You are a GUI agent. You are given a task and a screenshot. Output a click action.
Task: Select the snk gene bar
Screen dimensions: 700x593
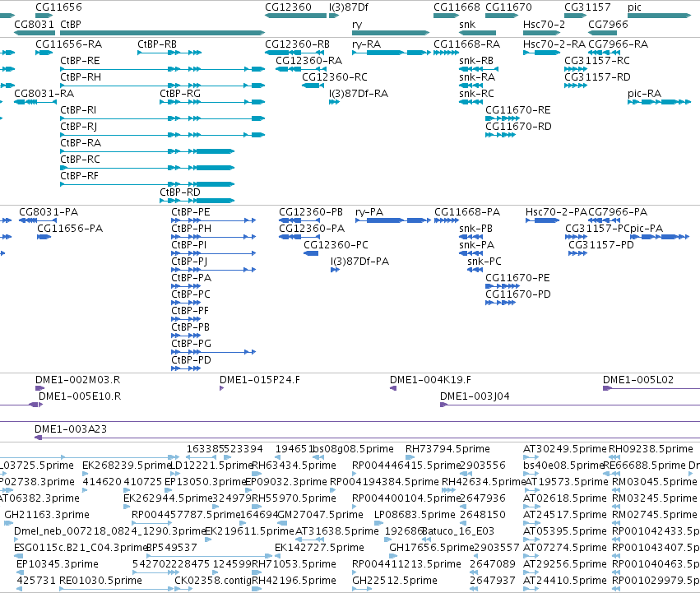coord(477,33)
